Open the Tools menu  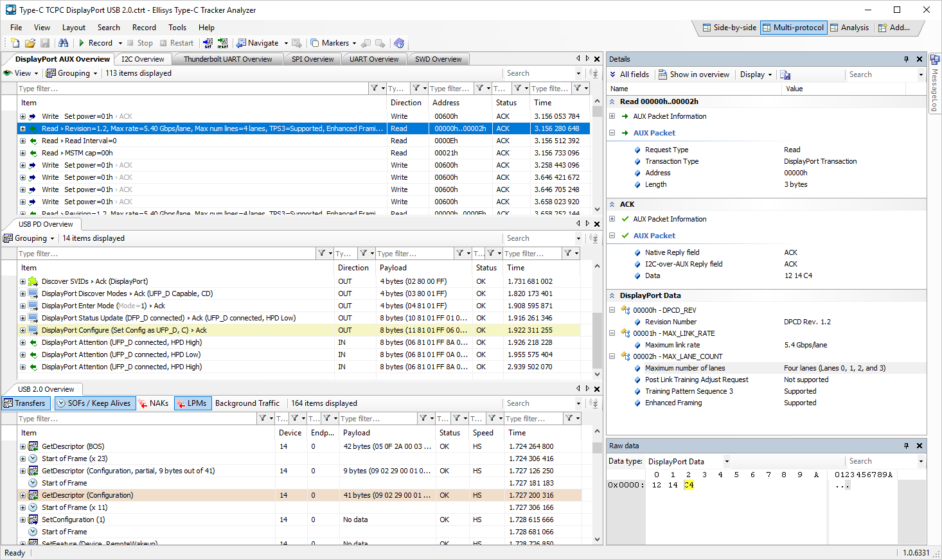pos(177,28)
